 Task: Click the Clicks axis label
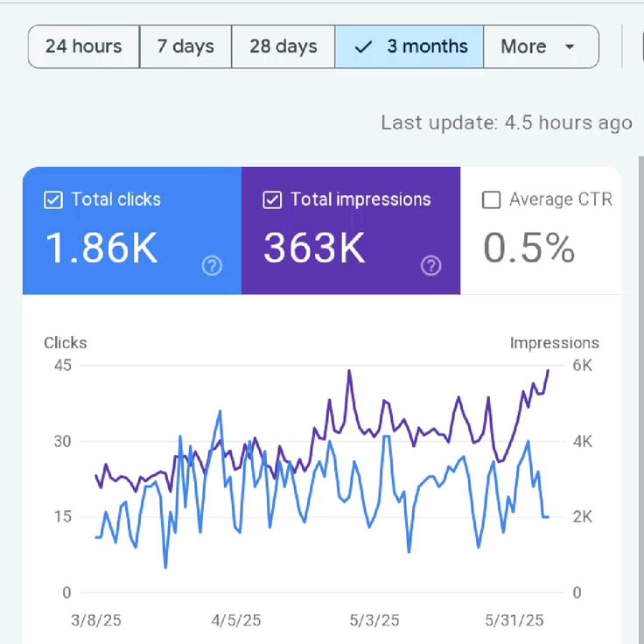click(66, 343)
